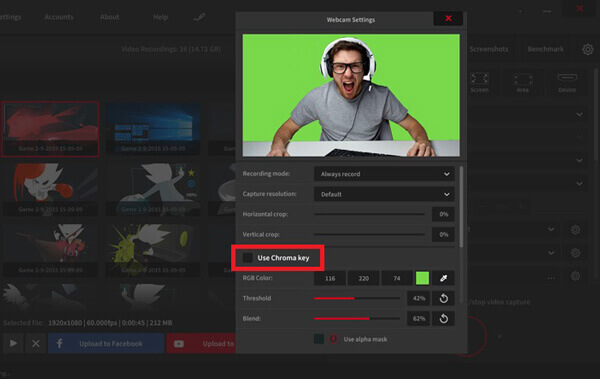Expand the Capture resolution dropdown
Screen dimensions: 600x379
384,194
